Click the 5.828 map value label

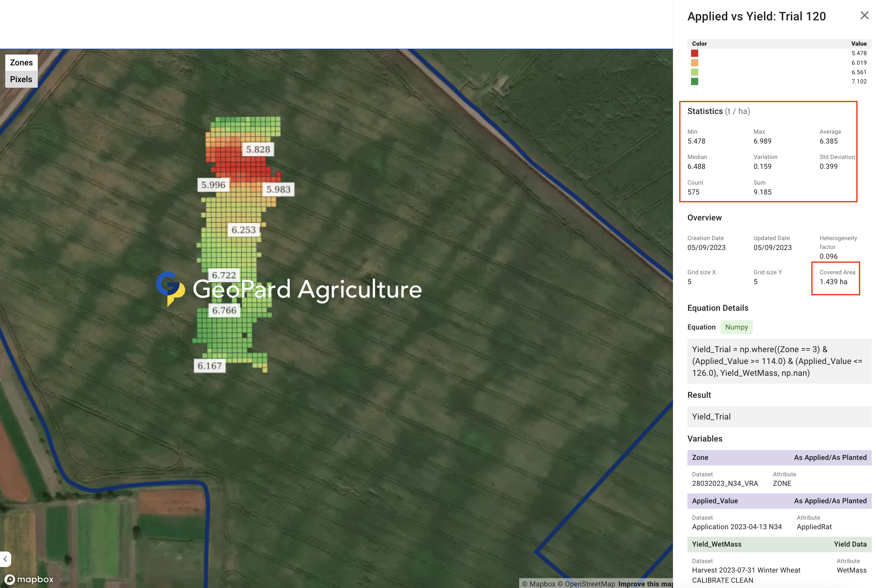click(x=258, y=149)
